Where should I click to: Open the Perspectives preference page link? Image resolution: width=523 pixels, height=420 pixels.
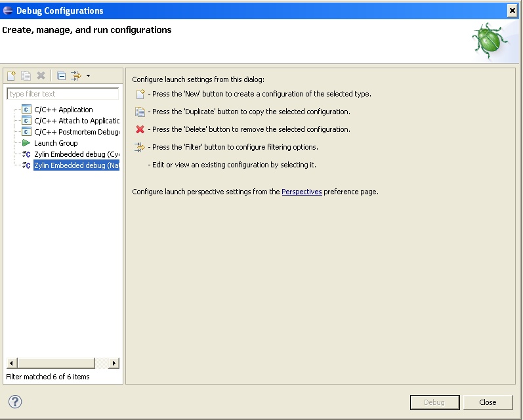[x=301, y=192]
